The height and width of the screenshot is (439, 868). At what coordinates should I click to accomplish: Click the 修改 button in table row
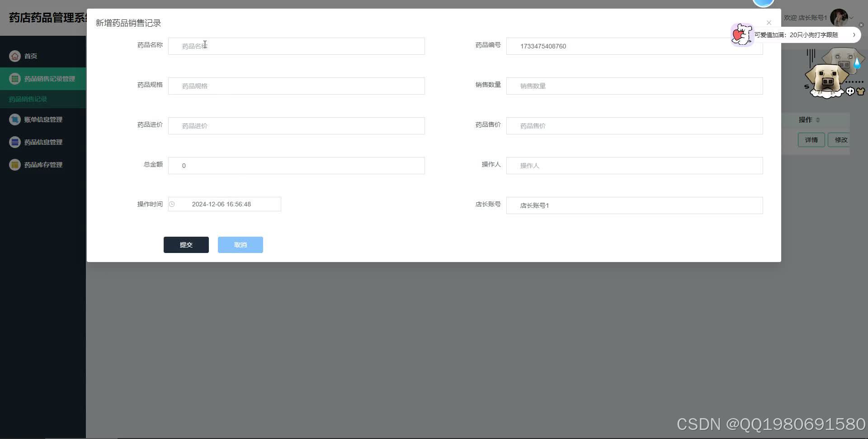840,140
